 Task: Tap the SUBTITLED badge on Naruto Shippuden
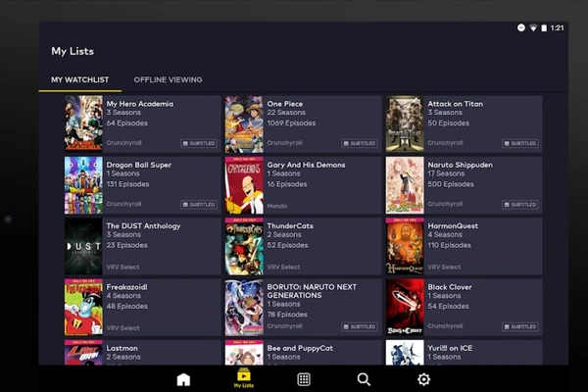click(x=520, y=205)
